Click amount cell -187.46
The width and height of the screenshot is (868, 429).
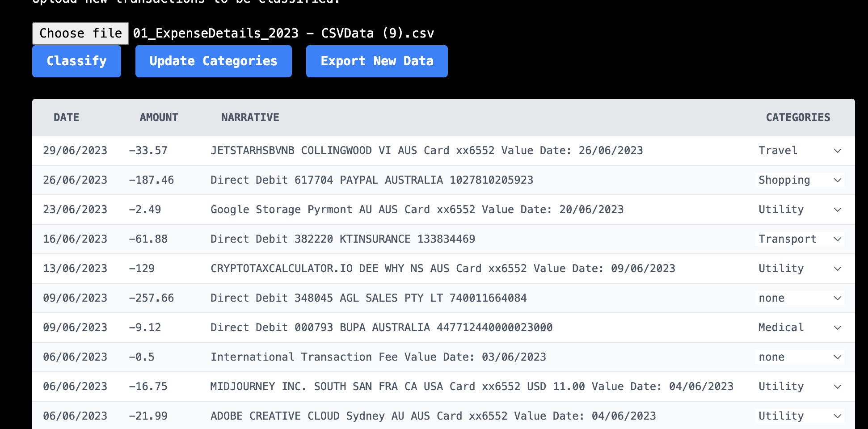[x=151, y=180]
